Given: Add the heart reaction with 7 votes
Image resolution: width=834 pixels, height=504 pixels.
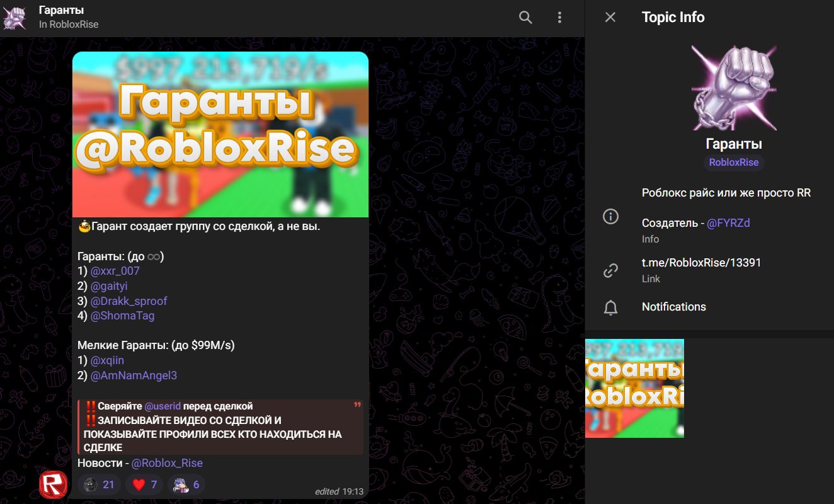Looking at the screenshot, I should 144,484.
